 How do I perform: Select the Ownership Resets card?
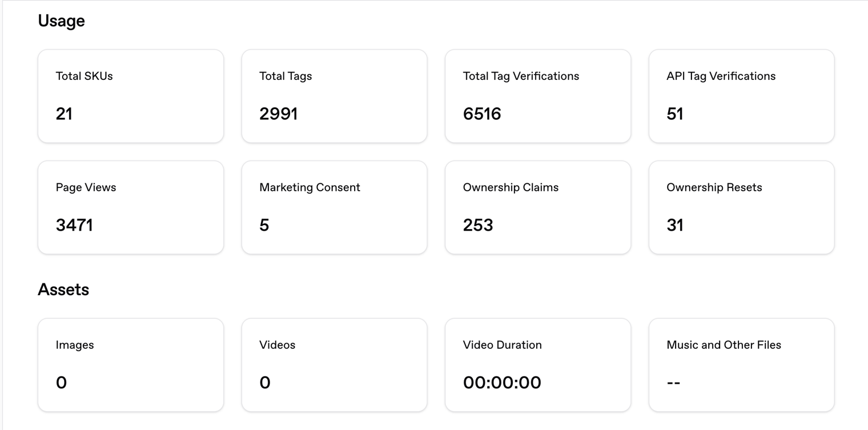[741, 207]
